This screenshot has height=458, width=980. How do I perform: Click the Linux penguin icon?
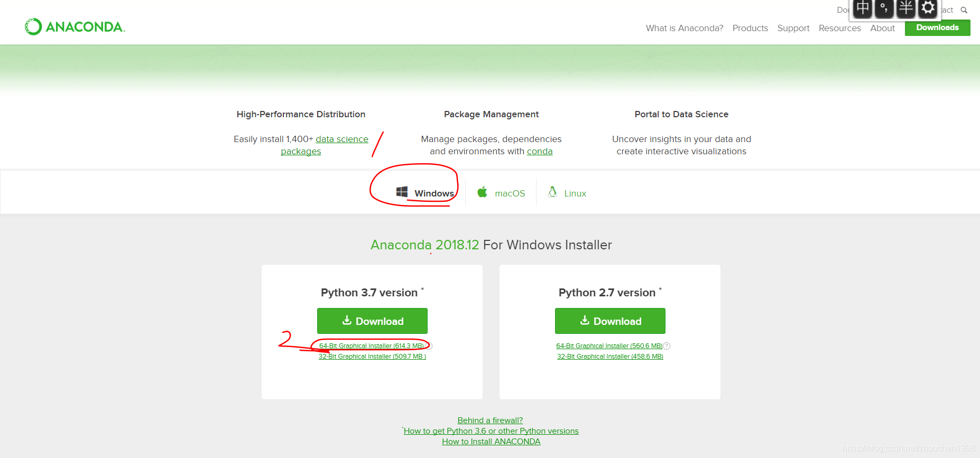tap(552, 192)
